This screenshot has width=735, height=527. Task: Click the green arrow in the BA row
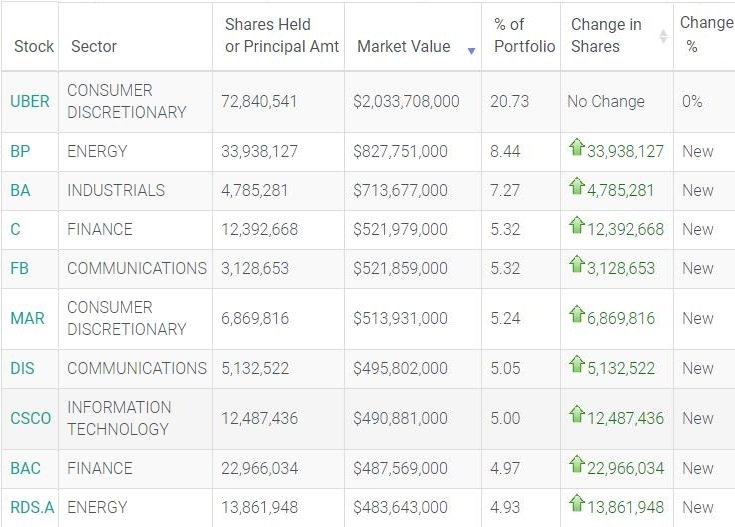(576, 187)
